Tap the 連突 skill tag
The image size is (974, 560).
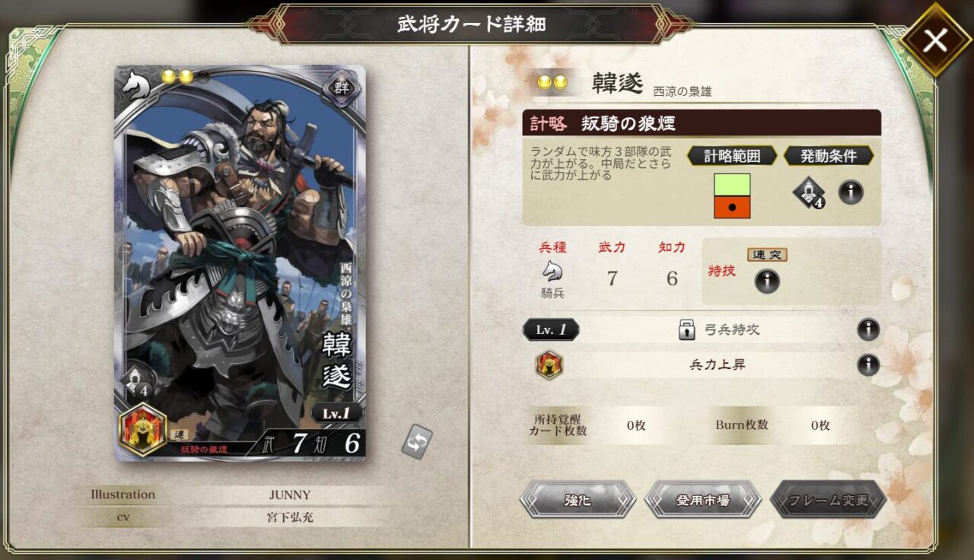click(x=766, y=255)
